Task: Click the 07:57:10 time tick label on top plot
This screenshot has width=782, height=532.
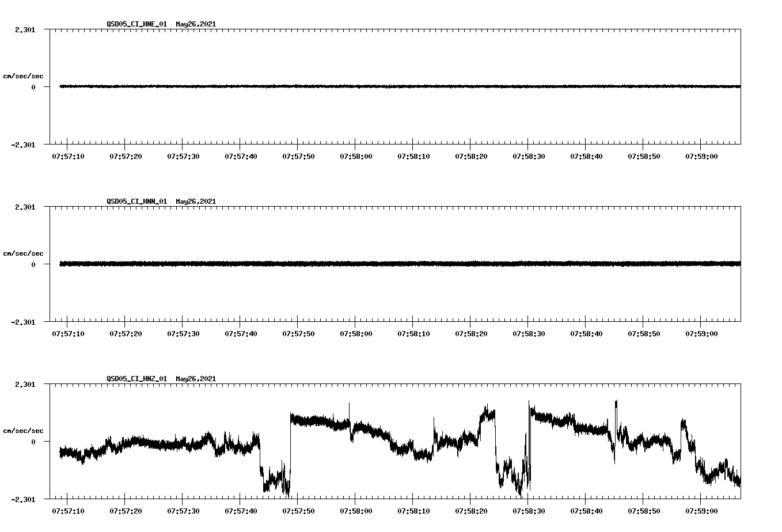Action: [68, 155]
